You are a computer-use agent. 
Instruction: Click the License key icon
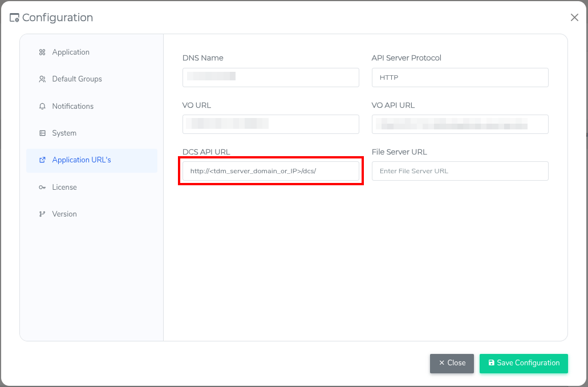click(x=42, y=188)
